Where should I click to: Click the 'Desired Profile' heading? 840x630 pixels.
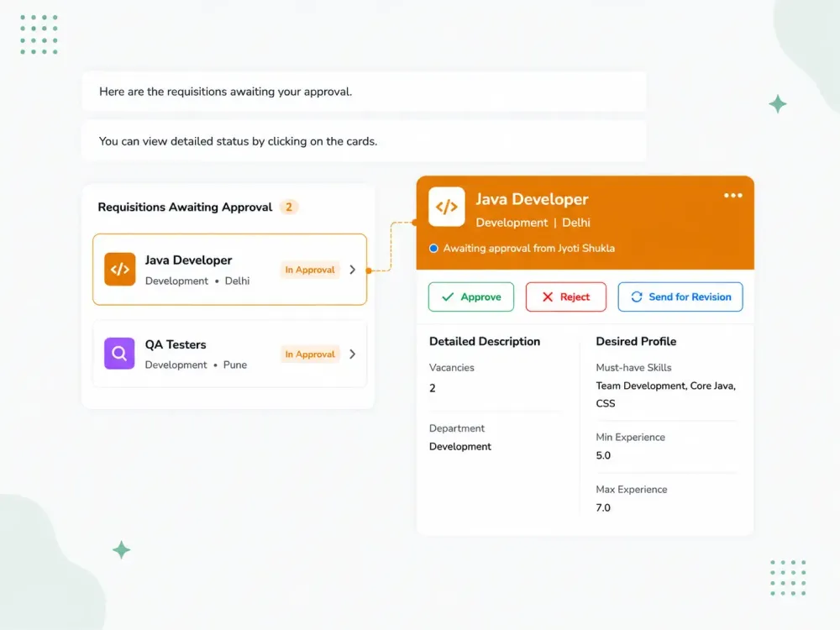point(636,341)
